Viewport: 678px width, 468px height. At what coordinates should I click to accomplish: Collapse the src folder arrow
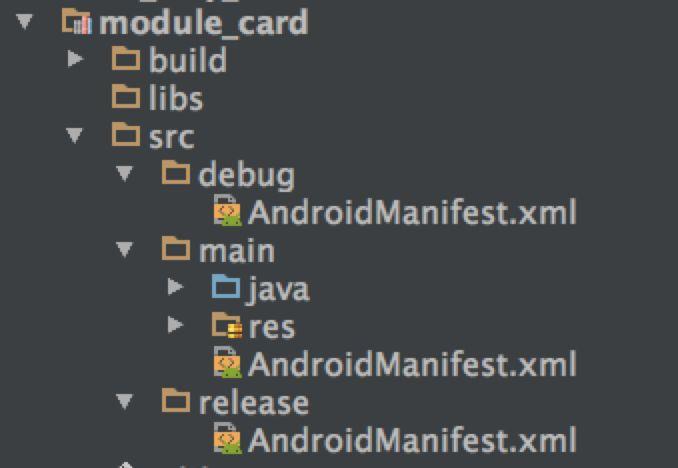click(74, 135)
